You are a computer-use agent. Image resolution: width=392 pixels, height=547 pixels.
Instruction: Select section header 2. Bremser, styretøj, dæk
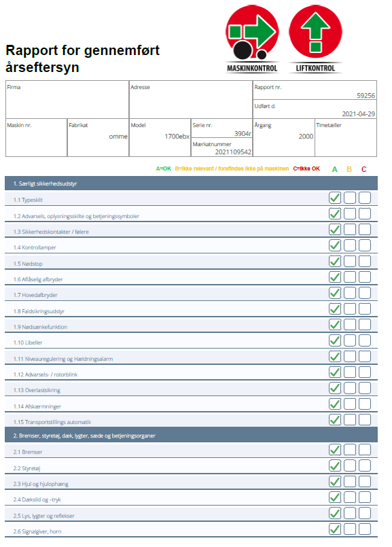click(x=191, y=436)
